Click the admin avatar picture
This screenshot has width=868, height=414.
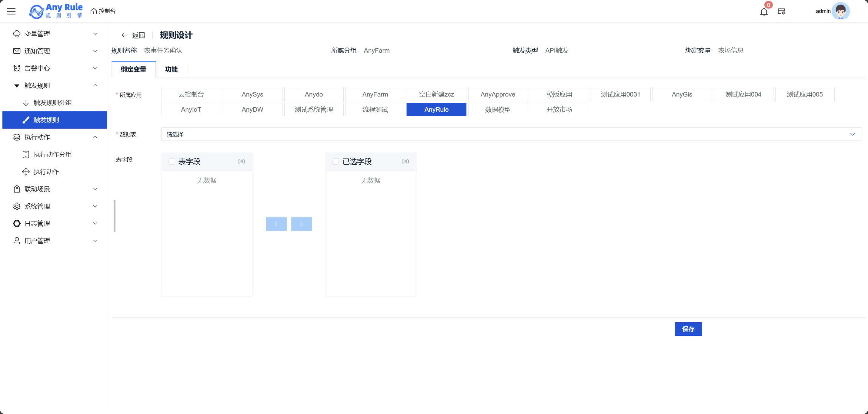pos(840,11)
